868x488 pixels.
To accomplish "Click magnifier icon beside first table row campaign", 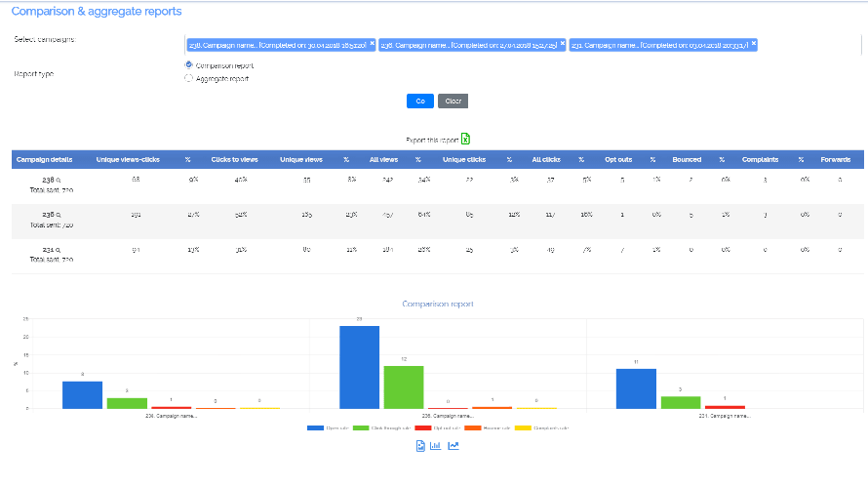I will point(59,180).
